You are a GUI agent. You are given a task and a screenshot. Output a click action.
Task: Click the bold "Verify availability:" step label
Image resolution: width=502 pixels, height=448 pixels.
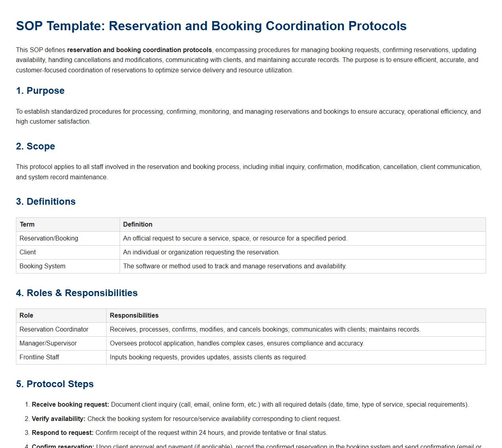tap(58, 419)
